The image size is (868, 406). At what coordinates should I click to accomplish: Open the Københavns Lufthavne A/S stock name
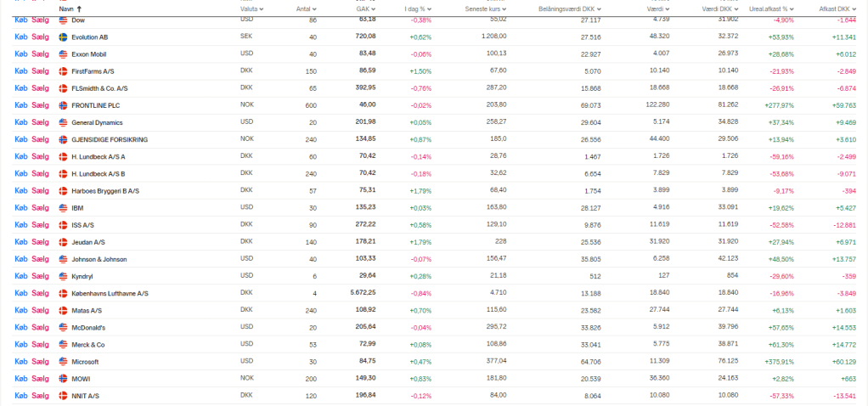[x=110, y=293]
